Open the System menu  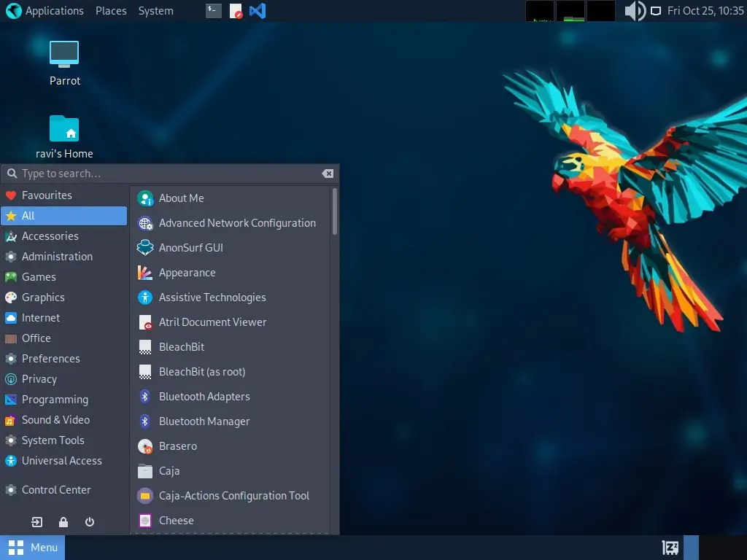coord(155,11)
